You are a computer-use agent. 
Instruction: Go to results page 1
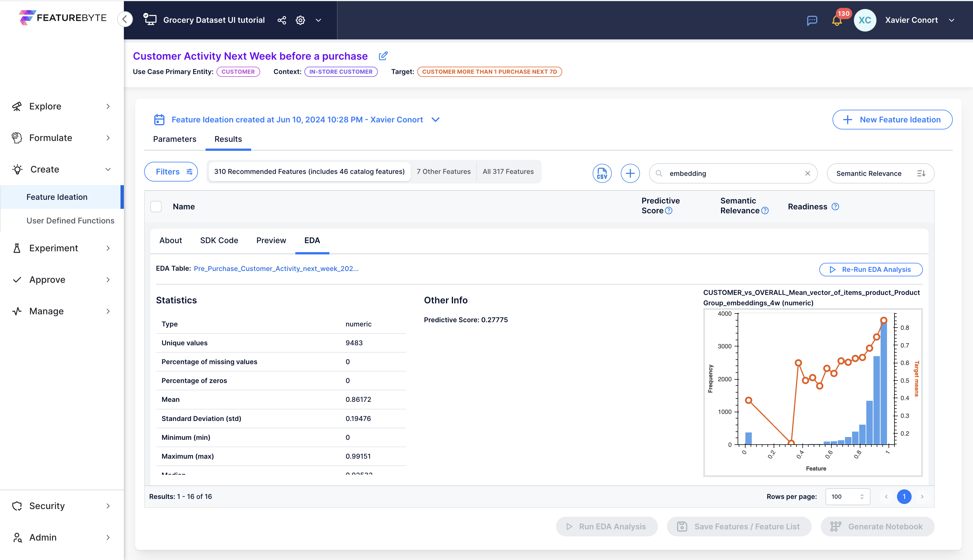[904, 496]
